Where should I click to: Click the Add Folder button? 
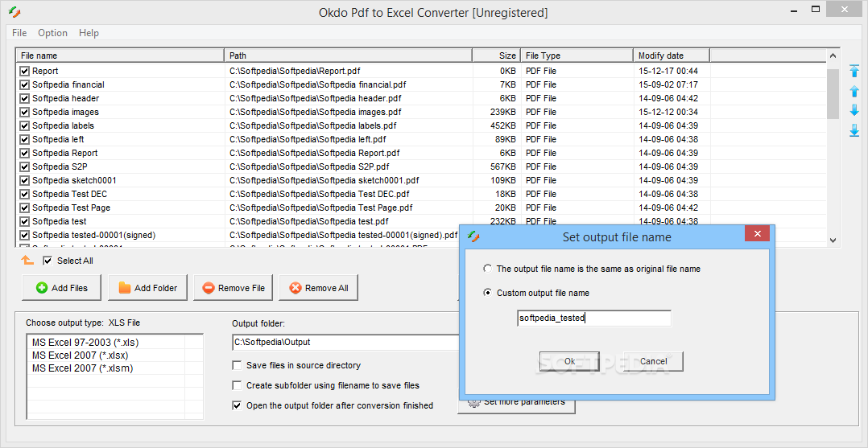(x=148, y=288)
